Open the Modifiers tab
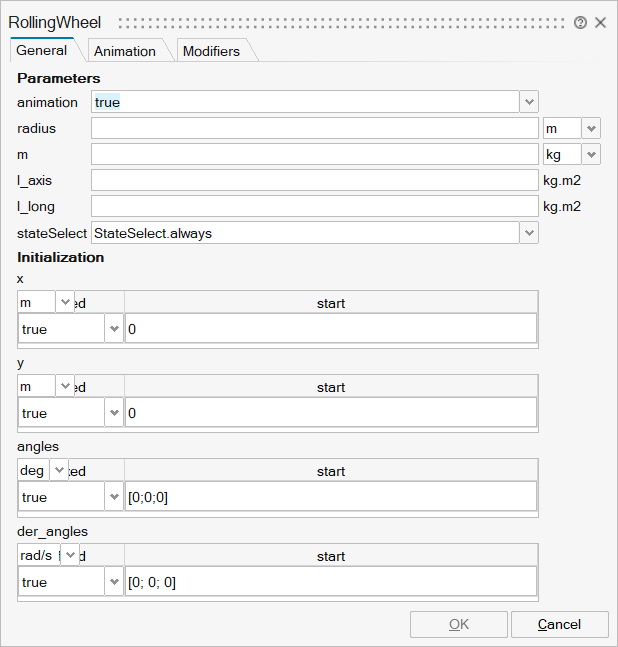The height and width of the screenshot is (647, 618). point(211,51)
